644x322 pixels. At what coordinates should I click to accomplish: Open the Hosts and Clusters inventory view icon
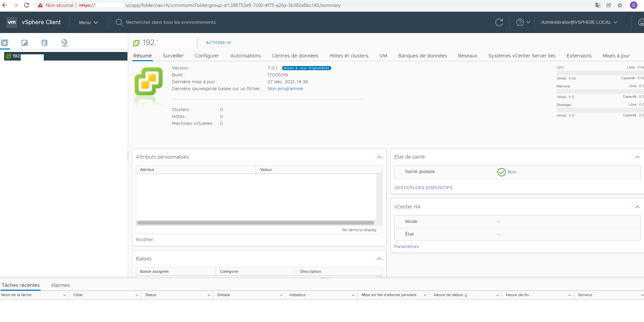click(4, 43)
